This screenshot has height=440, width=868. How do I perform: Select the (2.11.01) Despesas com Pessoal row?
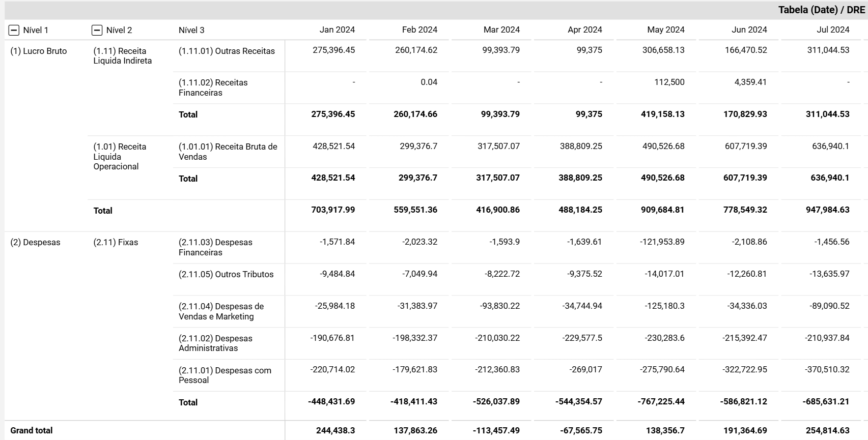tap(225, 375)
